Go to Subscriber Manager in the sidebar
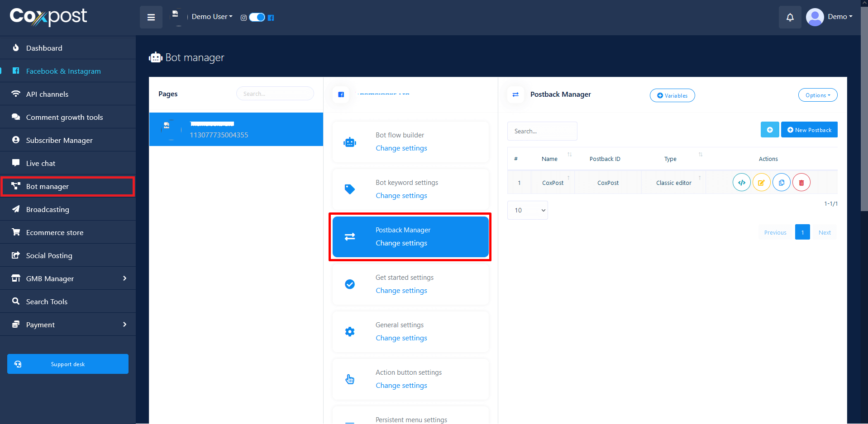The height and width of the screenshot is (424, 868). click(59, 140)
